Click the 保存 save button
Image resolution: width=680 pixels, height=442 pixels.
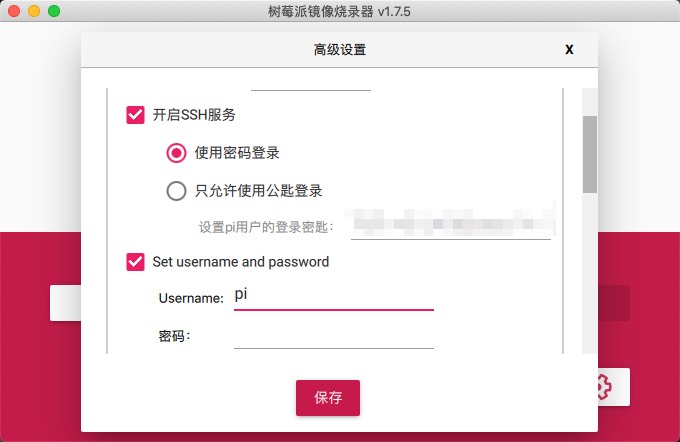(x=328, y=398)
